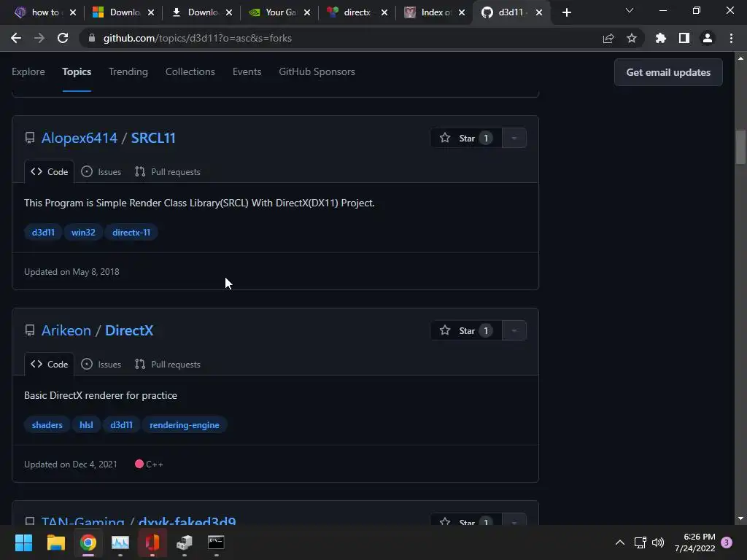
Task: Open the Collections navigation item
Action: pos(190,72)
